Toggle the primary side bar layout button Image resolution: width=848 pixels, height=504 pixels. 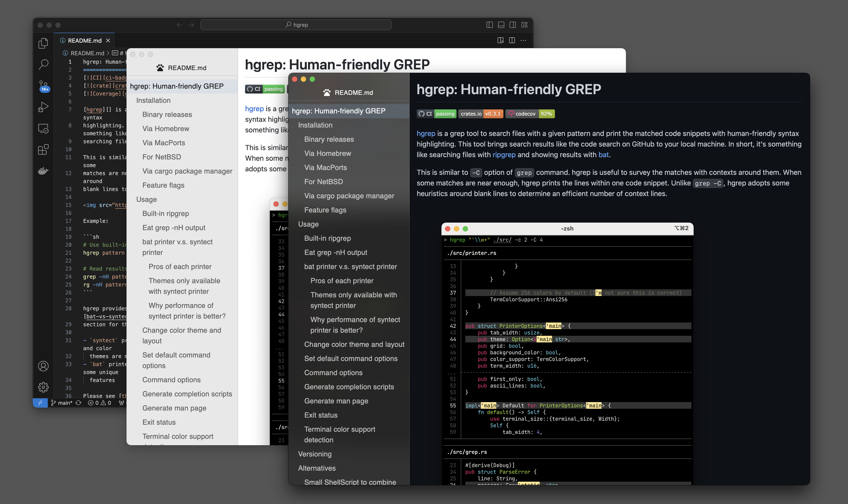tap(489, 25)
